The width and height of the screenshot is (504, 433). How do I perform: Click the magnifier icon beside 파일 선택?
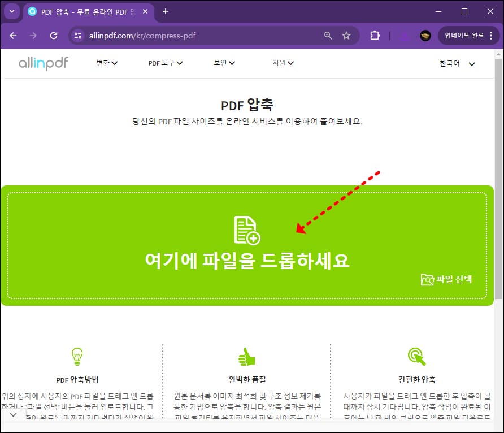tap(428, 279)
